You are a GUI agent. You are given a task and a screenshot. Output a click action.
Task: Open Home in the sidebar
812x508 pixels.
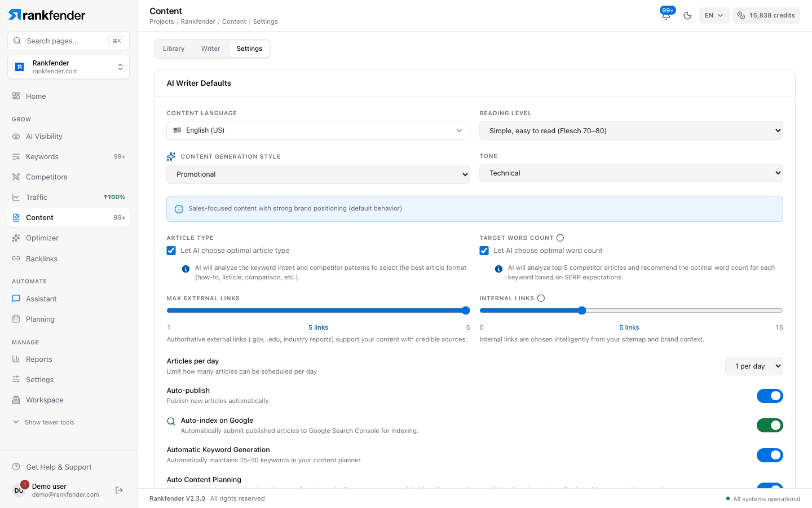pos(69,97)
